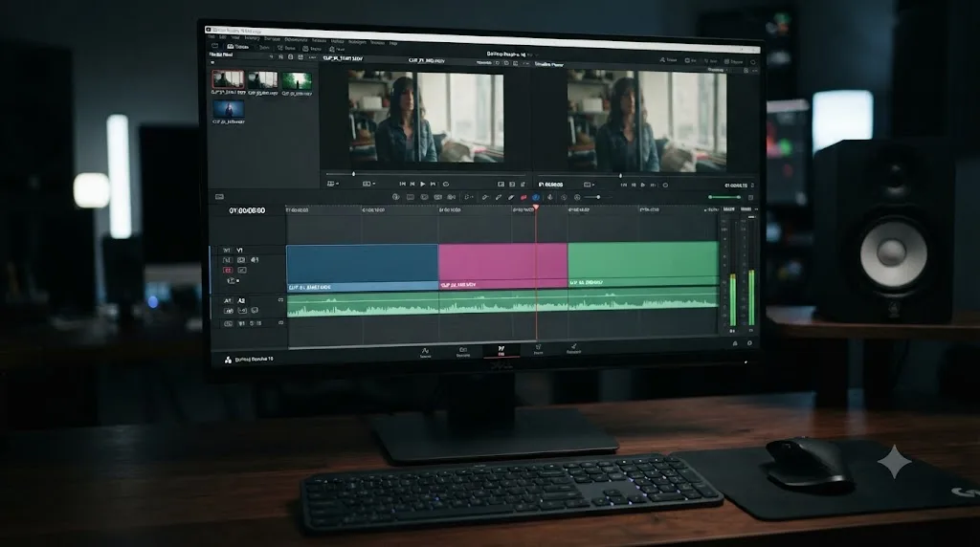The image size is (980, 547).
Task: Click the first of three icons at the source viewer's bottom-right
Action: coord(501,185)
